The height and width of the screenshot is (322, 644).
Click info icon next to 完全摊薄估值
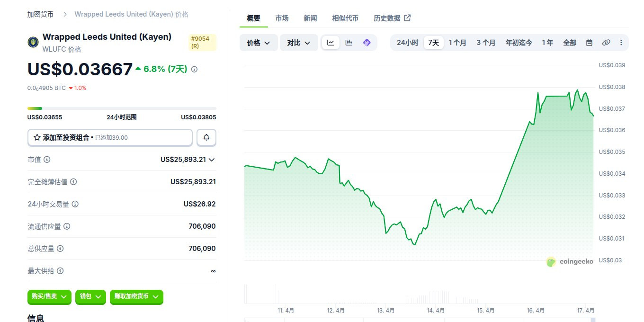coord(73,182)
